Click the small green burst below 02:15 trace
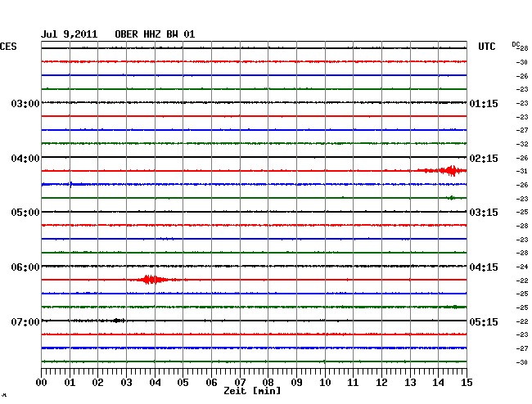532x404 pixels. click(x=451, y=198)
